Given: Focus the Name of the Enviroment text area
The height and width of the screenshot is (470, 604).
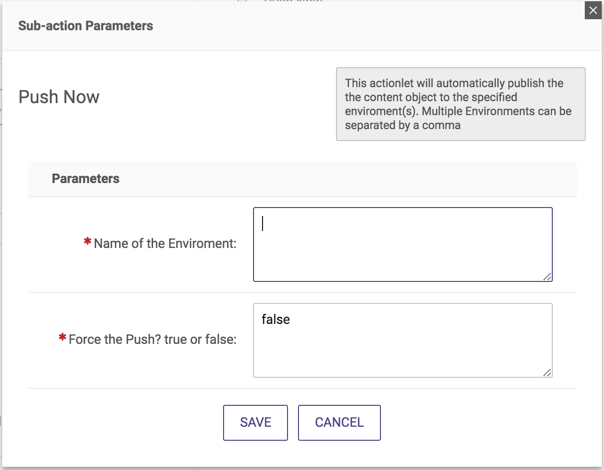Looking at the screenshot, I should pos(402,244).
